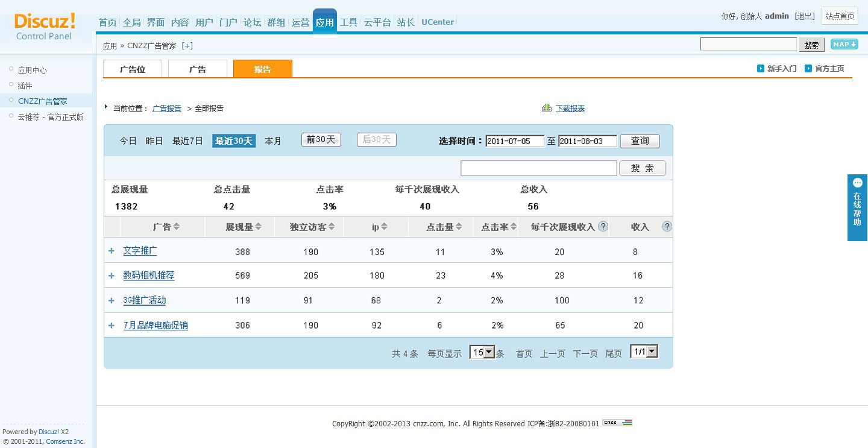Open the per-page count dropdown
This screenshot has width=868, height=448.
click(x=482, y=352)
